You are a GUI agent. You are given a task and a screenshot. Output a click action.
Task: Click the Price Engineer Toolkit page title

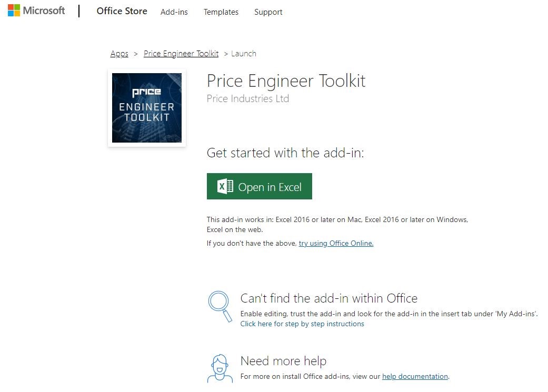286,81
